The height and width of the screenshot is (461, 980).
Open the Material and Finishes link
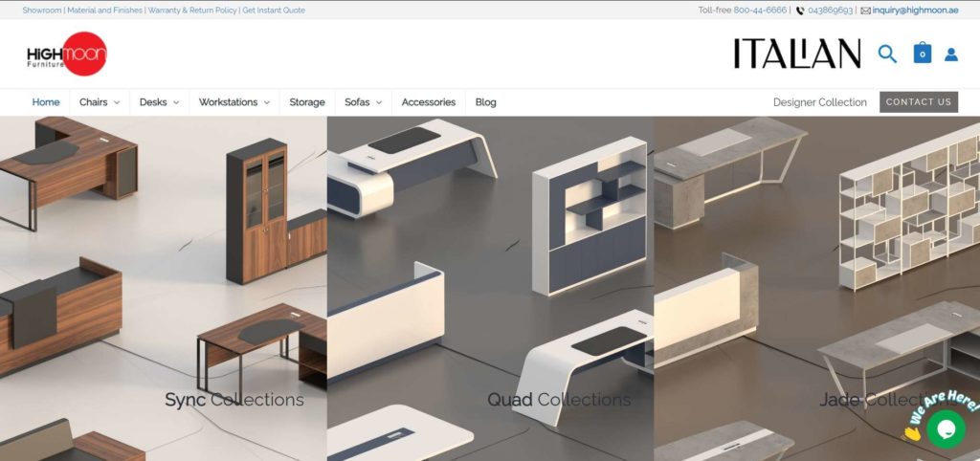click(105, 11)
